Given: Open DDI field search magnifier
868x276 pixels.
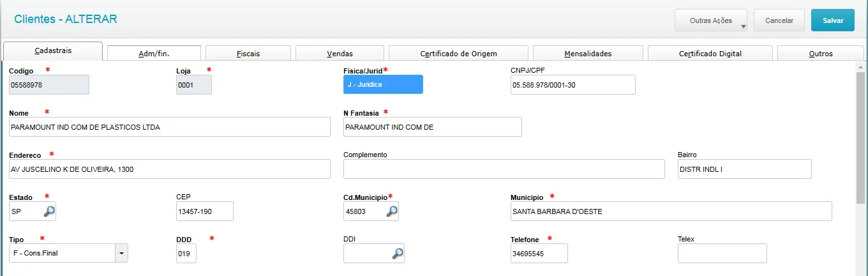Looking at the screenshot, I should [397, 254].
